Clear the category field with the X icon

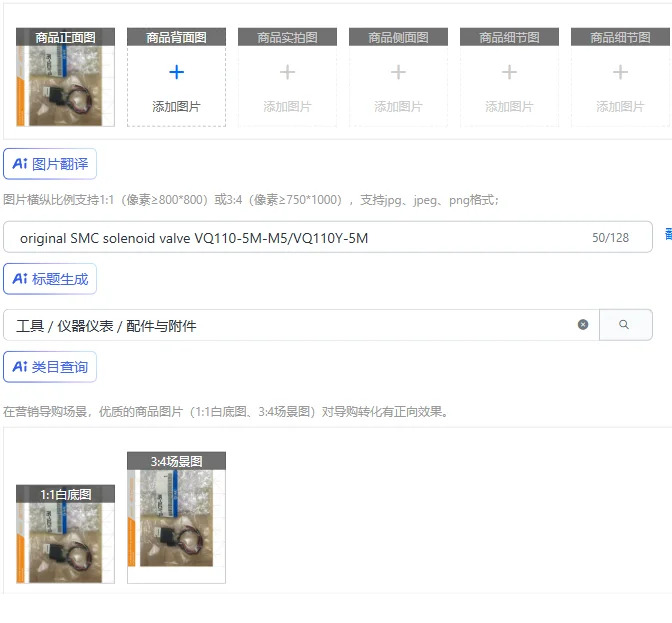pyautogui.click(x=583, y=325)
